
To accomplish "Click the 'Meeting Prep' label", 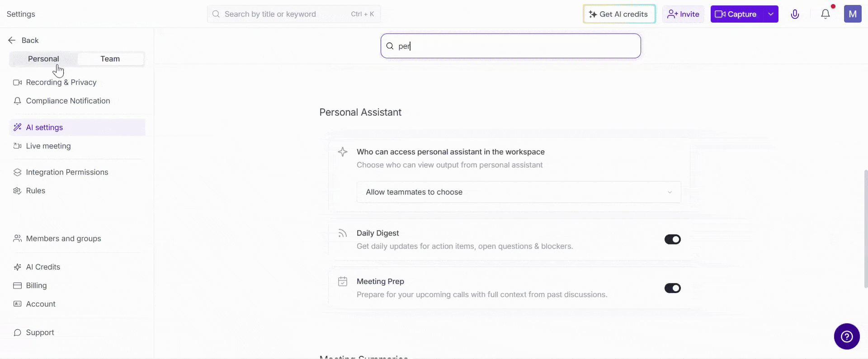I will pos(380,281).
